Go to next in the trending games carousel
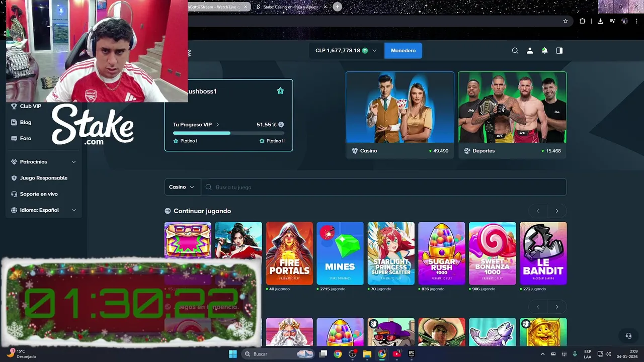 pyautogui.click(x=556, y=307)
